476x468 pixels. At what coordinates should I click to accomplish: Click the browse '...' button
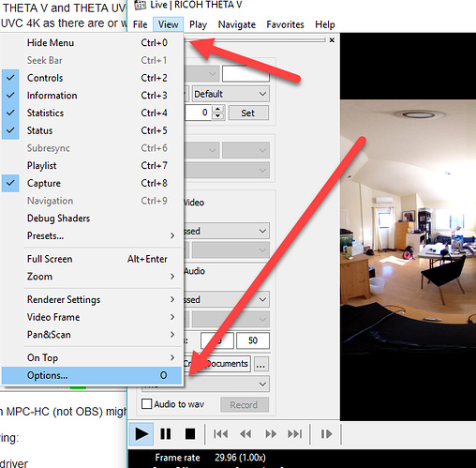point(260,364)
